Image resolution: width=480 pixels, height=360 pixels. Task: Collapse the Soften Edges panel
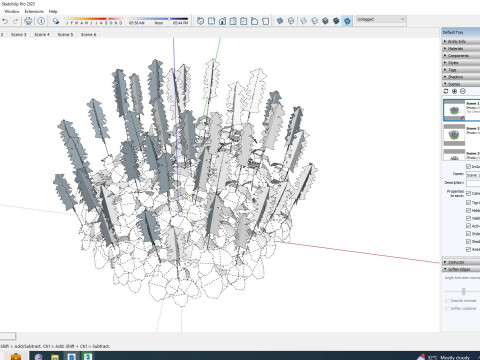pyautogui.click(x=461, y=269)
